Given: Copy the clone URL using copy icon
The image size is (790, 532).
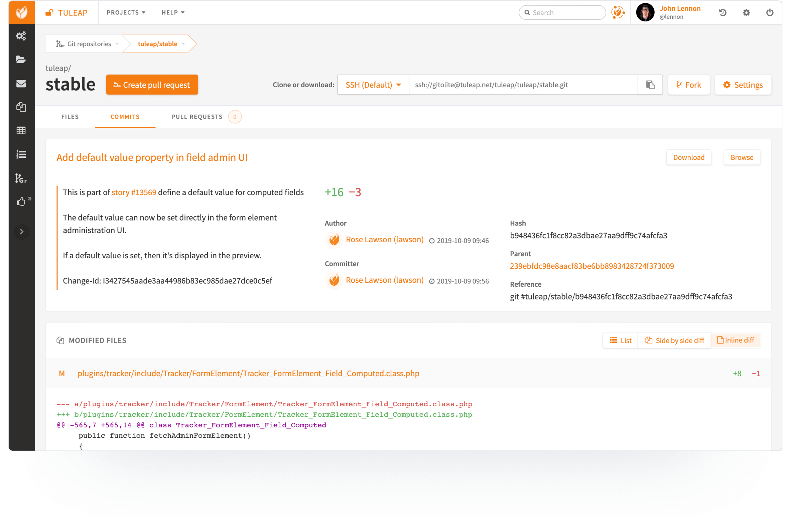Looking at the screenshot, I should (650, 85).
